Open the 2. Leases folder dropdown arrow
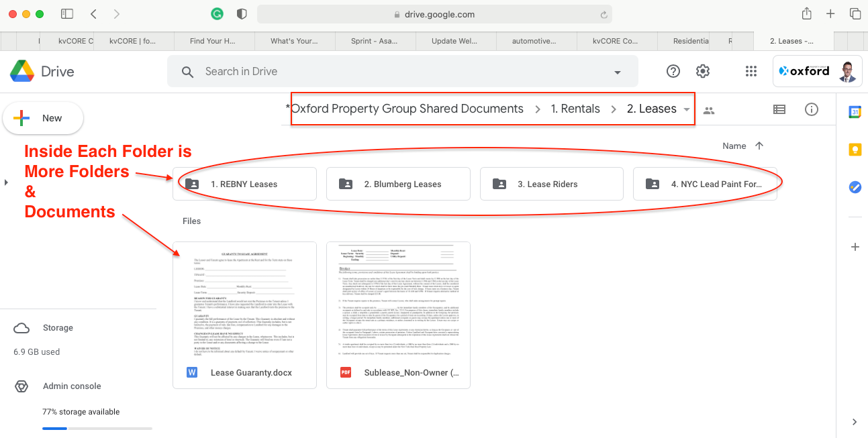Viewport: 868px width, 438px height. 686,109
